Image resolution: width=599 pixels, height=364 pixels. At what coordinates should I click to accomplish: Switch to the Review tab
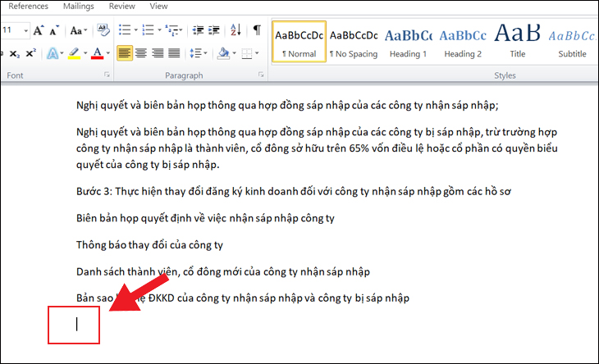[x=122, y=6]
